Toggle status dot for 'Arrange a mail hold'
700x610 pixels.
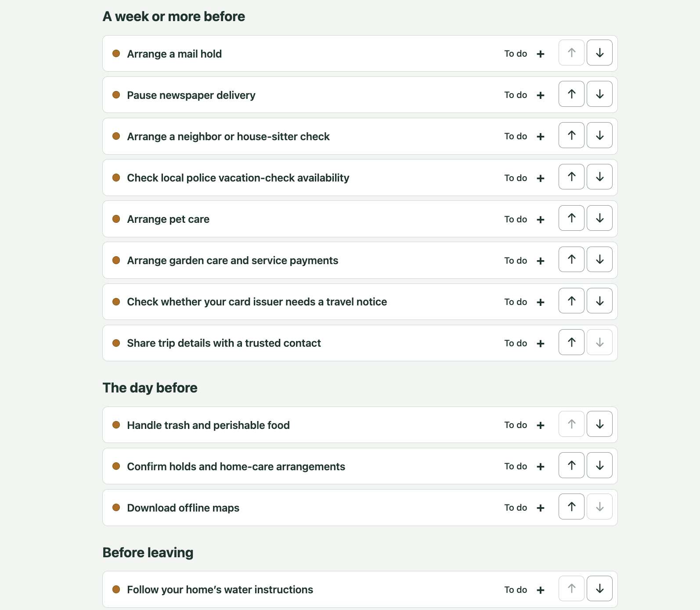click(116, 54)
